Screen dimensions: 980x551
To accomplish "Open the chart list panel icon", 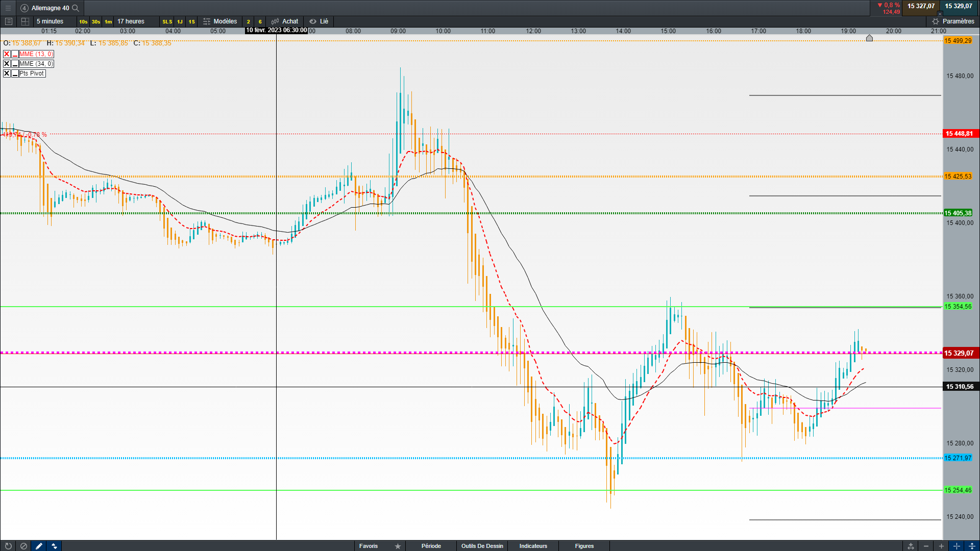I will click(8, 21).
